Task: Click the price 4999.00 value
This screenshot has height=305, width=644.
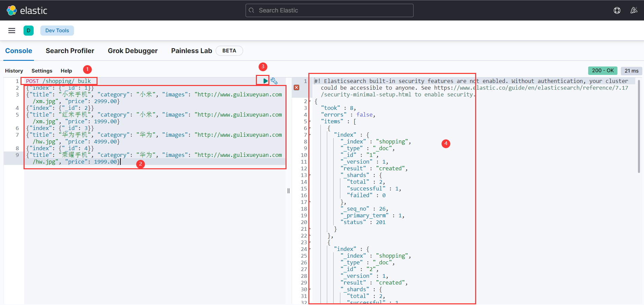Action: [105, 141]
